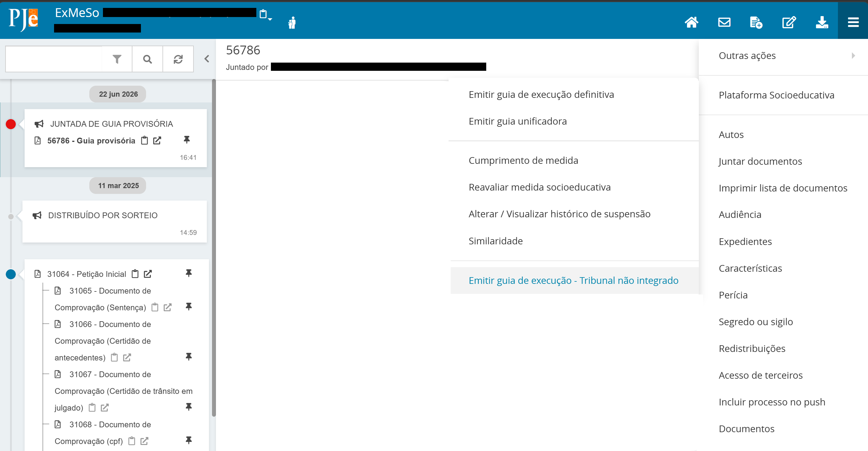Open the Audiência option

pyautogui.click(x=740, y=215)
